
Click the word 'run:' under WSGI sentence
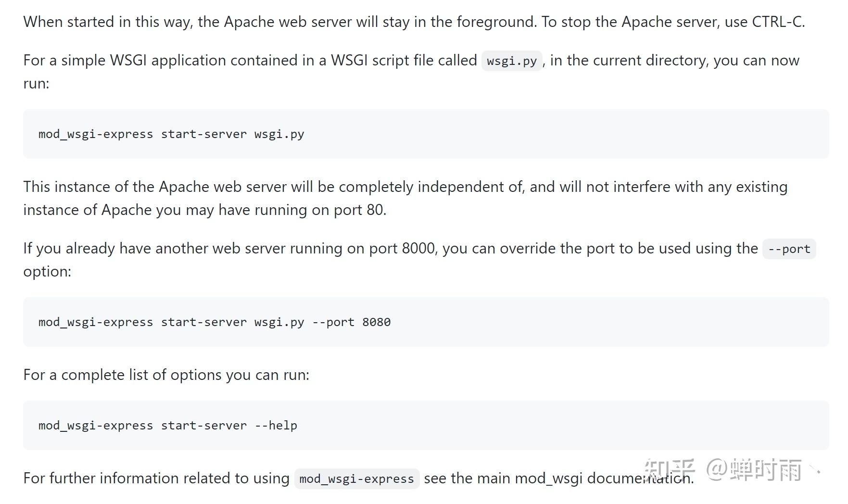(x=36, y=84)
